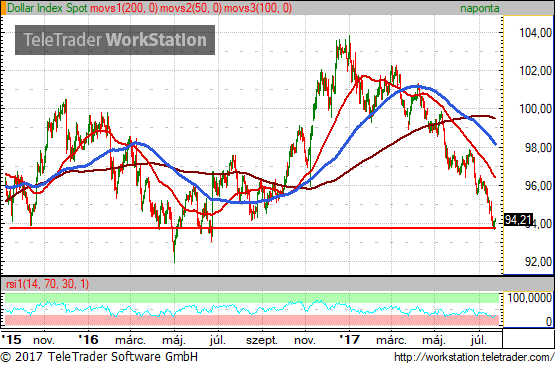Click the '17 year label on time axis
This screenshot has height=366, width=555.
click(x=350, y=340)
